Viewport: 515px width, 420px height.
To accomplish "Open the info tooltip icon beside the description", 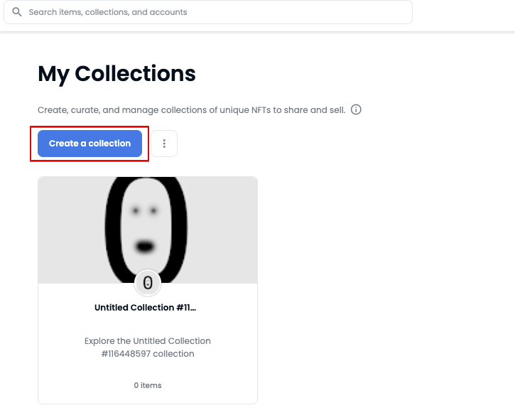I will 356,109.
